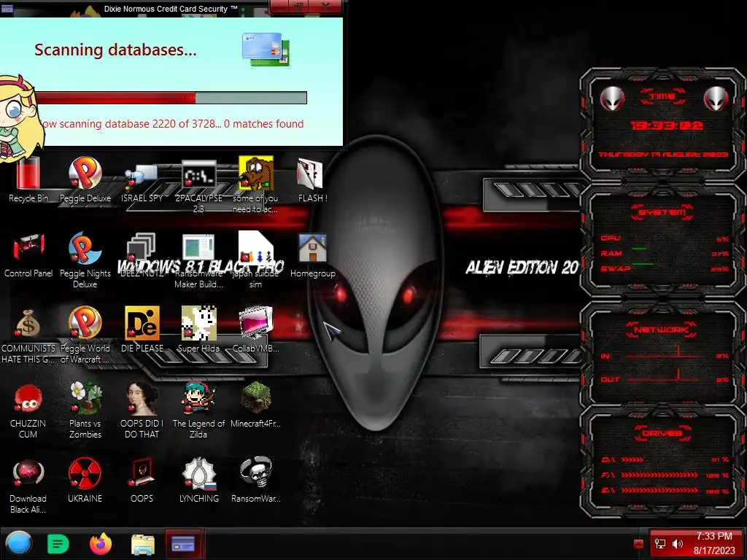Open File Explorer from the taskbar
This screenshot has width=747, height=560.
coord(143,544)
